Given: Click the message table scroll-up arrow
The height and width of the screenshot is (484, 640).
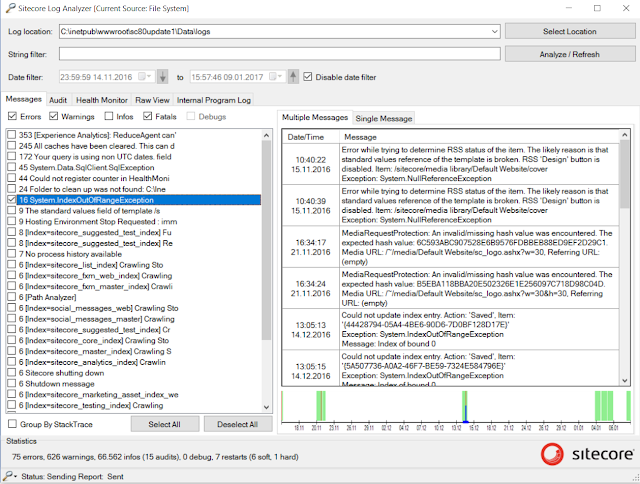Looking at the screenshot, I should pos(624,135).
